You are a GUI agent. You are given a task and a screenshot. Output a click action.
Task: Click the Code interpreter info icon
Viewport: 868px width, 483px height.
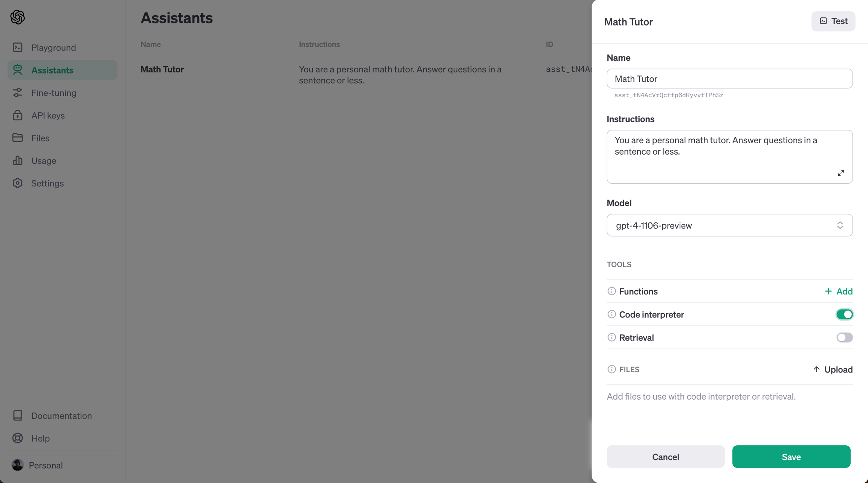611,314
